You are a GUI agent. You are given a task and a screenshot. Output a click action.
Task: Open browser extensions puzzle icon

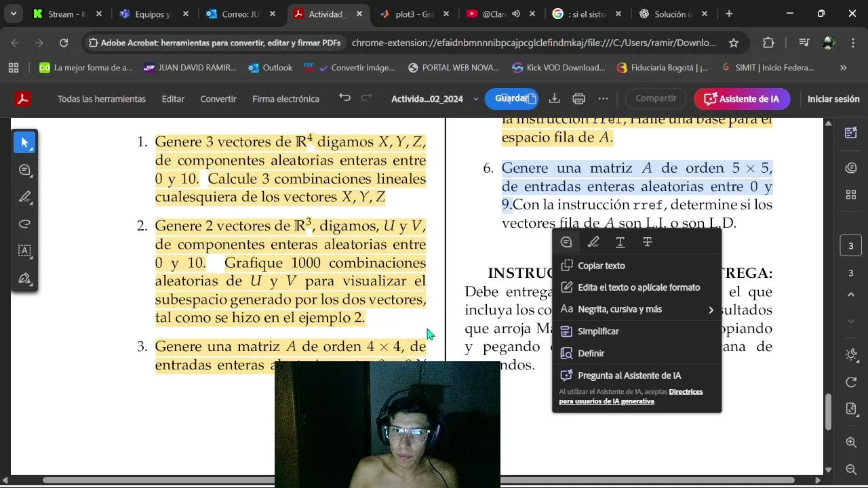[x=768, y=43]
